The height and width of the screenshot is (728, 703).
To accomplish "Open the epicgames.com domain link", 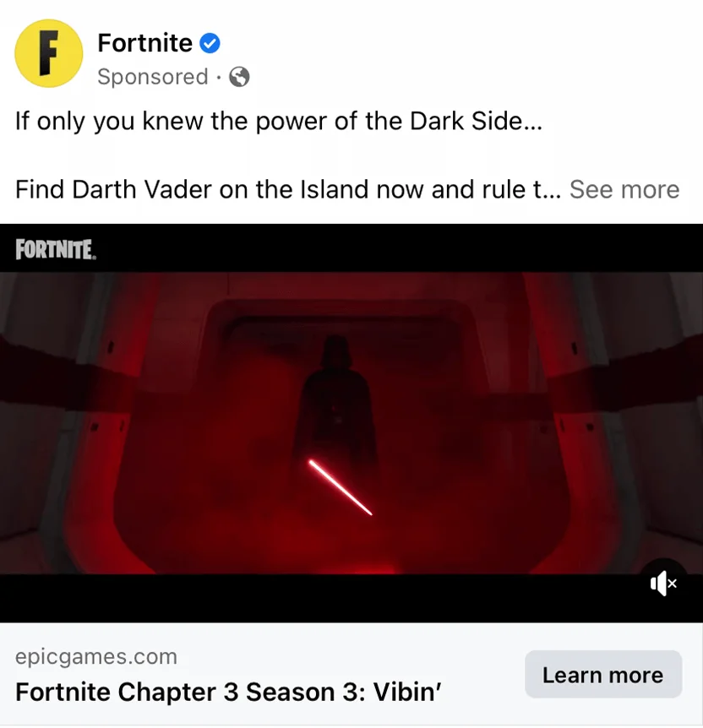I will 96,656.
